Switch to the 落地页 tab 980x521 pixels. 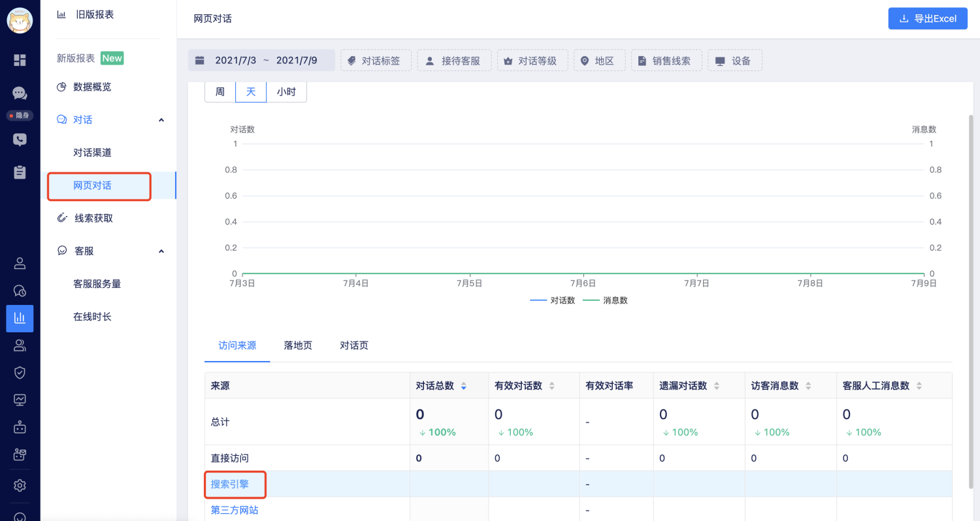tap(298, 345)
